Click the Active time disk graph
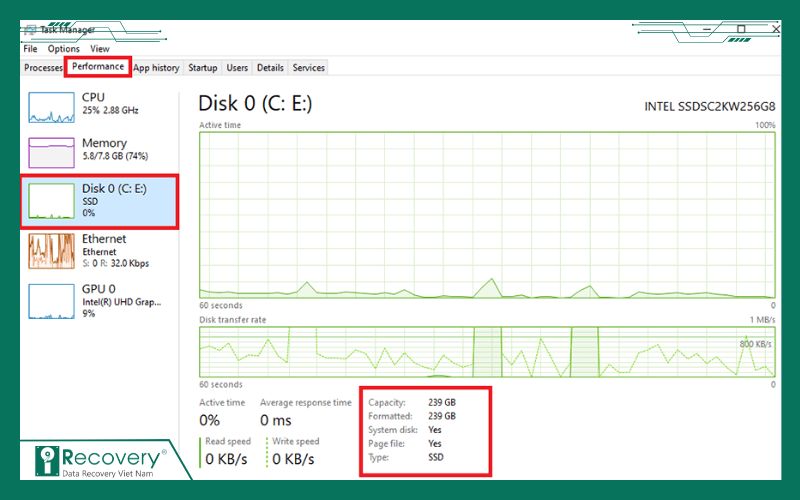The height and width of the screenshot is (500, 800). coord(487,214)
